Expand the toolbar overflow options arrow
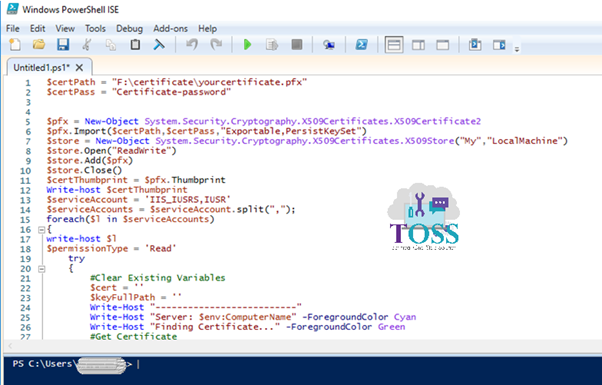The height and width of the screenshot is (385, 602). coord(517,49)
